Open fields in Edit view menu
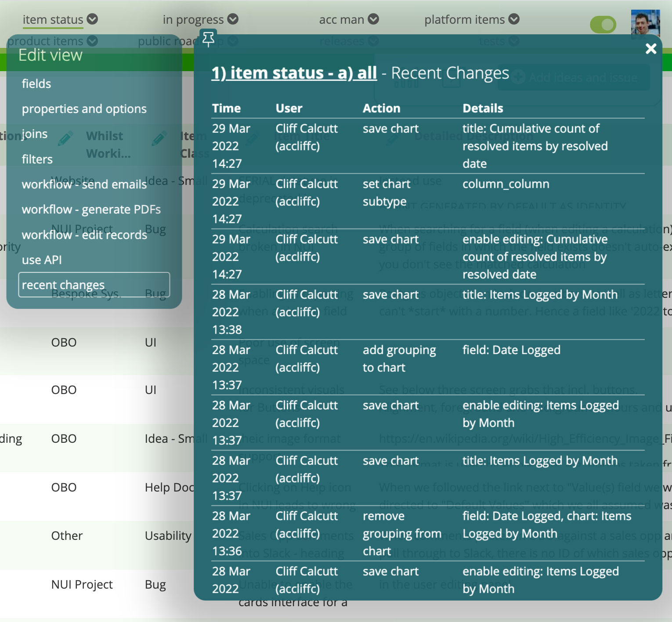Viewport: 672px width, 622px height. click(36, 83)
